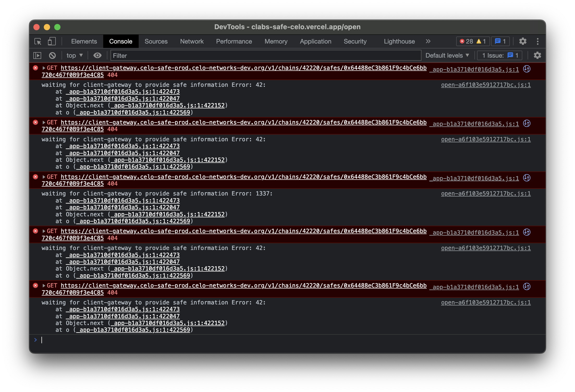This screenshot has width=575, height=392.
Task: Click the blue message badge in tab bar
Action: tap(500, 41)
